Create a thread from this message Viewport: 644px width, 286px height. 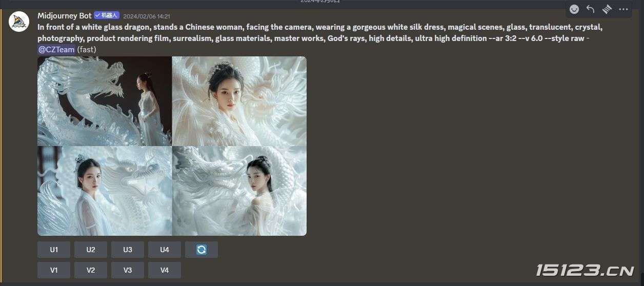pyautogui.click(x=607, y=9)
